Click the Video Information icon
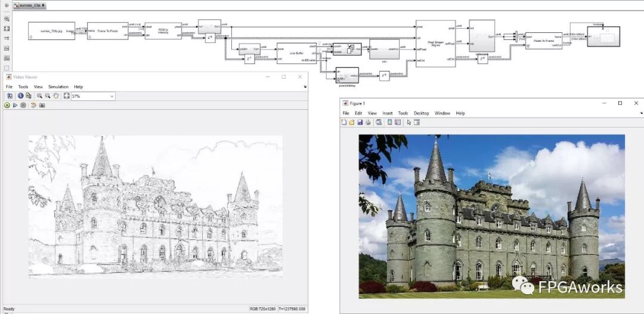Screen dimensions: 644x314 tap(20, 96)
